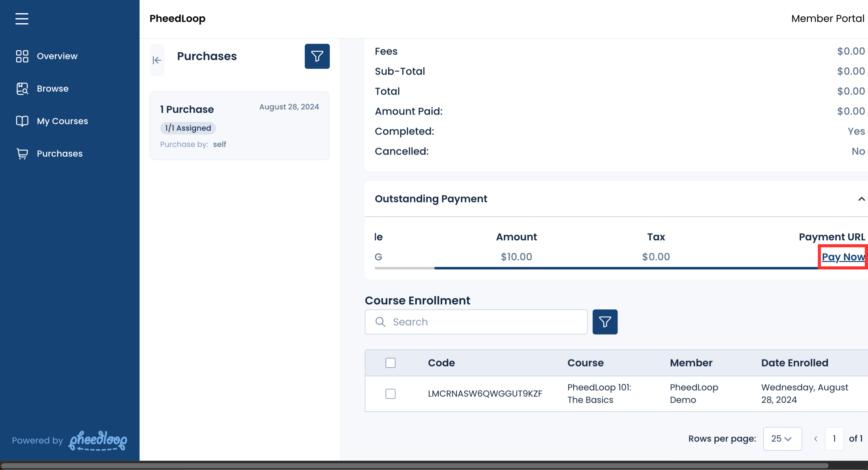Viewport: 868px width, 470px height.
Task: Click the Browse catalog icon
Action: pyautogui.click(x=22, y=89)
